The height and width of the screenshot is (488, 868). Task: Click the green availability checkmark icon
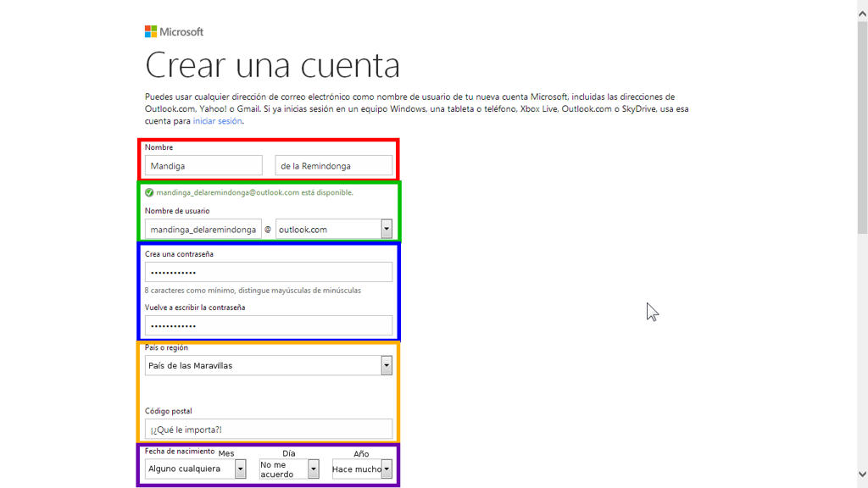pos(149,192)
